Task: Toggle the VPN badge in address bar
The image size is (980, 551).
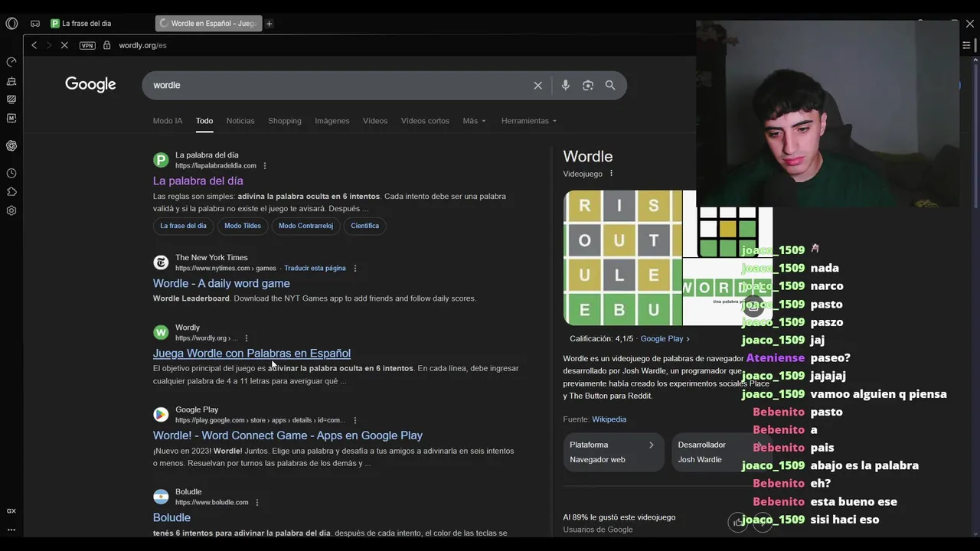Action: click(87, 46)
